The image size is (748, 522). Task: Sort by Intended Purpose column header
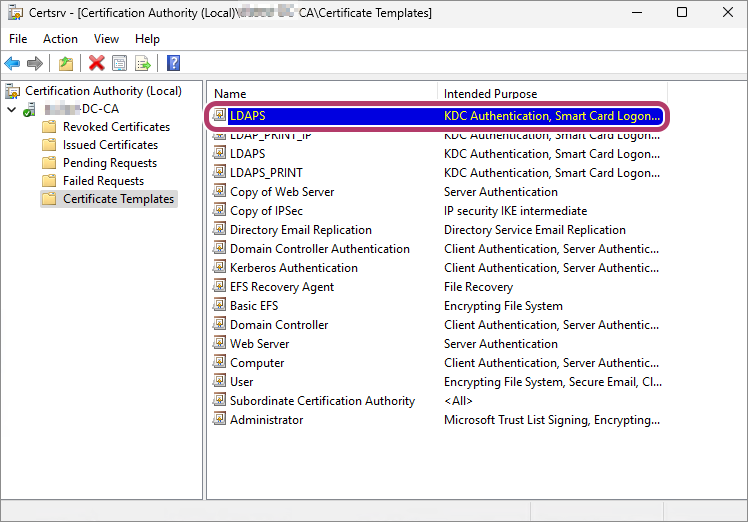point(550,93)
